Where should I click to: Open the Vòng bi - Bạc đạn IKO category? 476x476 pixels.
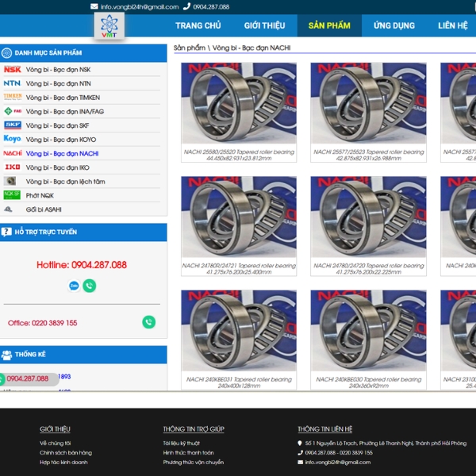[58, 167]
